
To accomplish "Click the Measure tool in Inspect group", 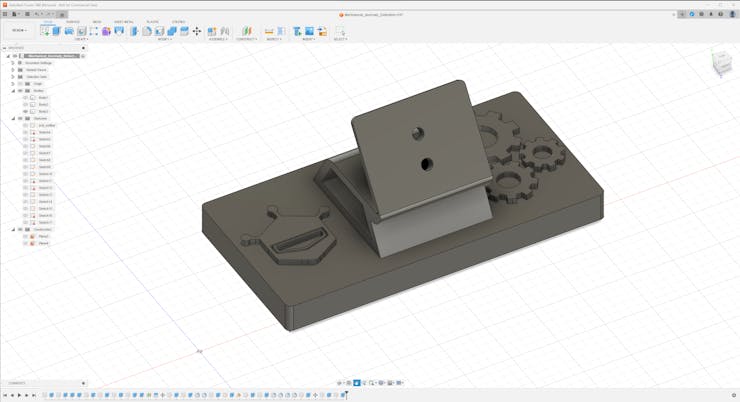I will click(x=270, y=31).
